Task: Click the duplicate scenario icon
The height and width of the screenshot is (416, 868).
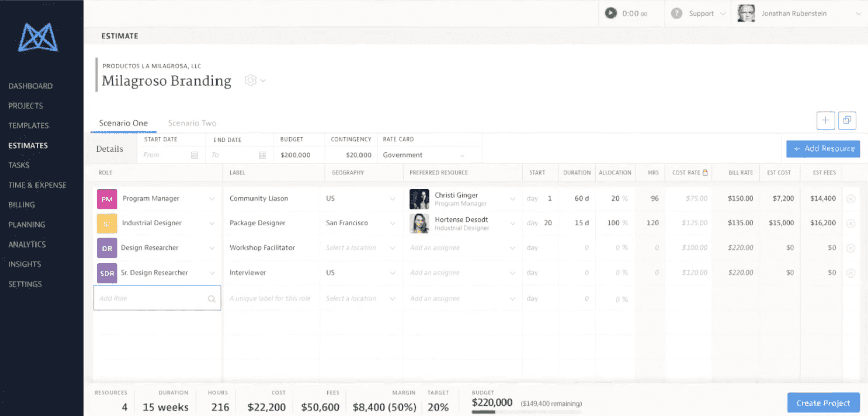Action: pos(847,120)
